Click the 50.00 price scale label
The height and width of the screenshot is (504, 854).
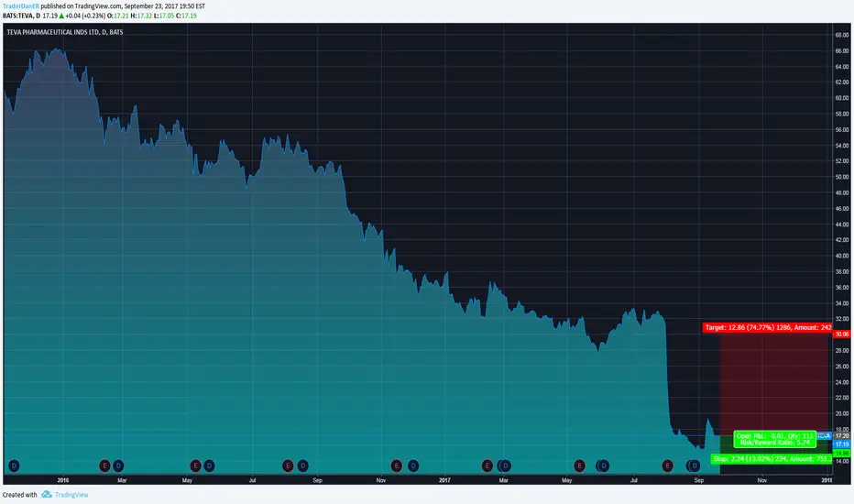coord(841,177)
